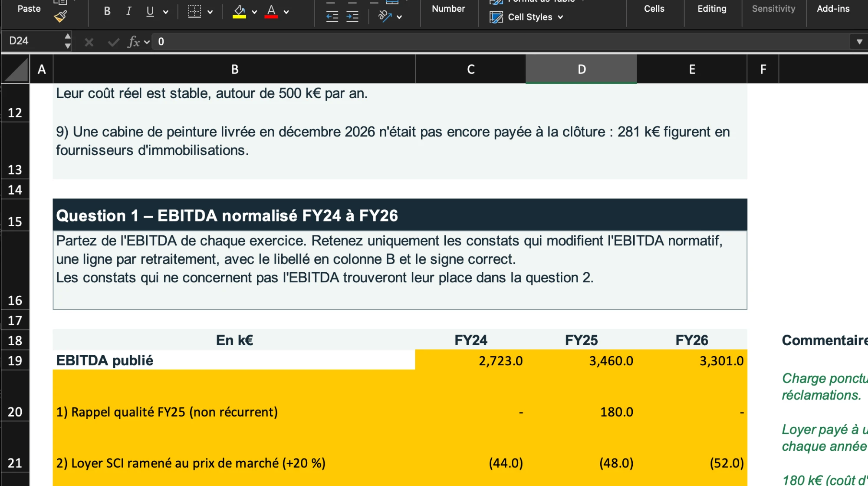The image size is (868, 486).
Task: Click the Name Box showing D24
Action: 33,41
